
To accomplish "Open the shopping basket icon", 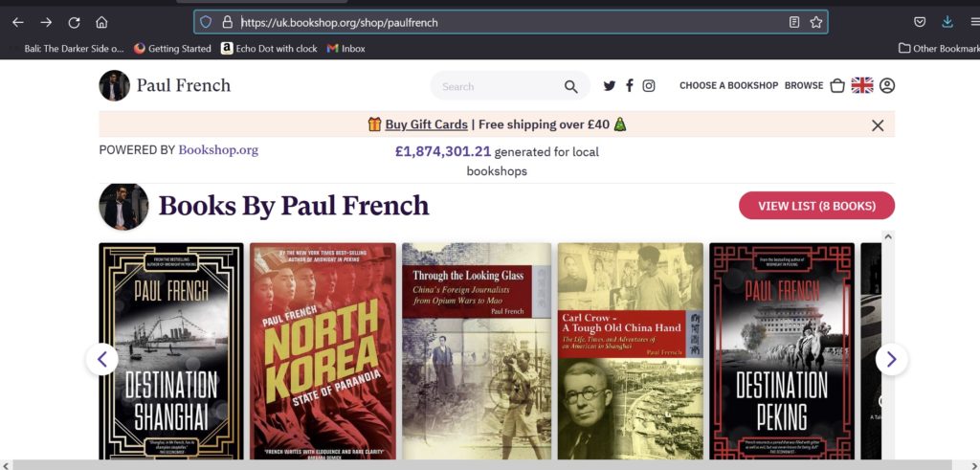I will pyautogui.click(x=837, y=86).
